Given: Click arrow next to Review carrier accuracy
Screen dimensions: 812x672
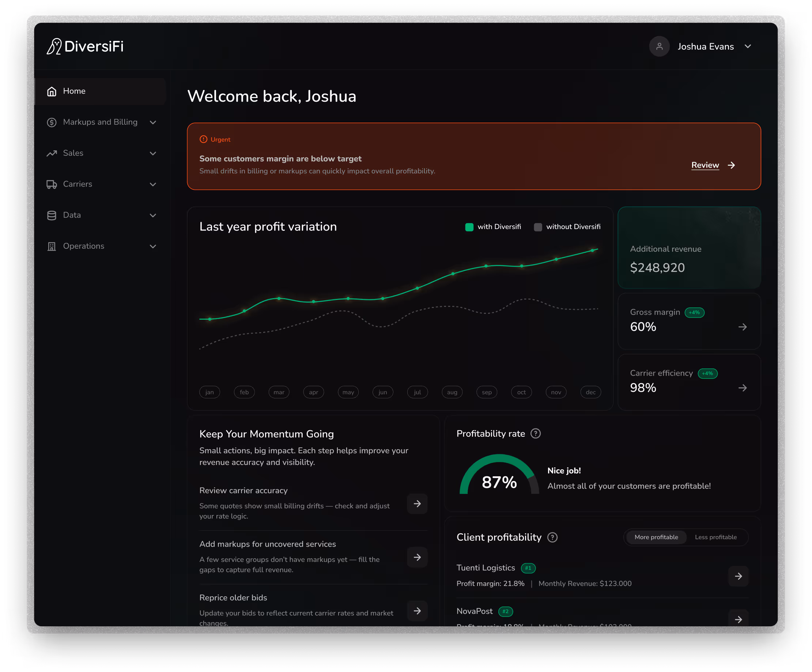Looking at the screenshot, I should [x=417, y=503].
